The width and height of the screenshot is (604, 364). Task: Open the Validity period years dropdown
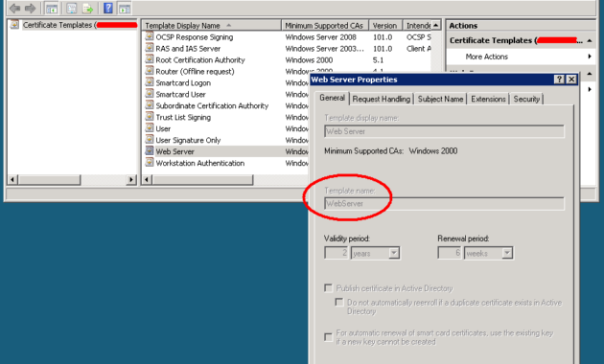(x=394, y=253)
